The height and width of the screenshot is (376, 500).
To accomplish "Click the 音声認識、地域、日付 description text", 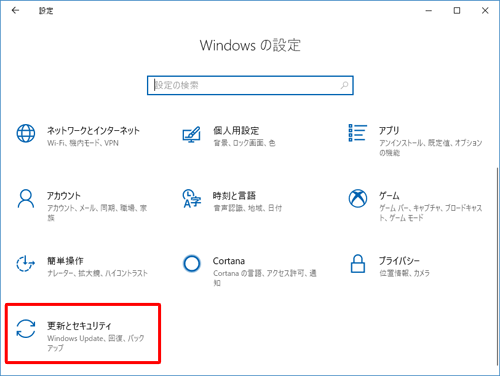I will click(248, 208).
